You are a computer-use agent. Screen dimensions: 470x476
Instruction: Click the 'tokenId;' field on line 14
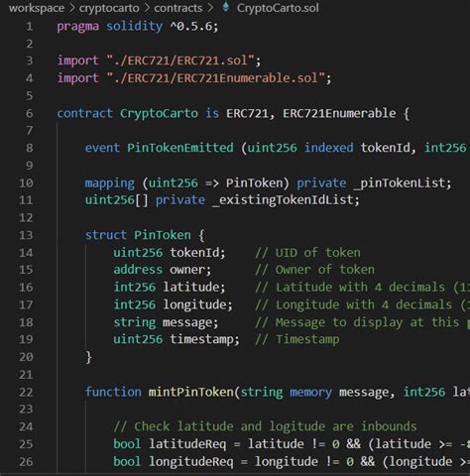tap(197, 253)
